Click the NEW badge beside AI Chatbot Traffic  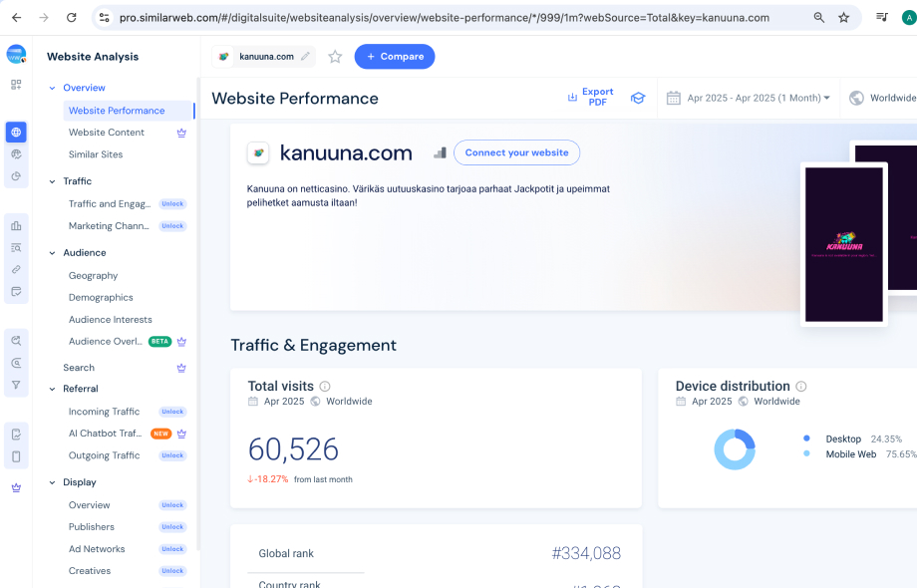pyautogui.click(x=160, y=434)
